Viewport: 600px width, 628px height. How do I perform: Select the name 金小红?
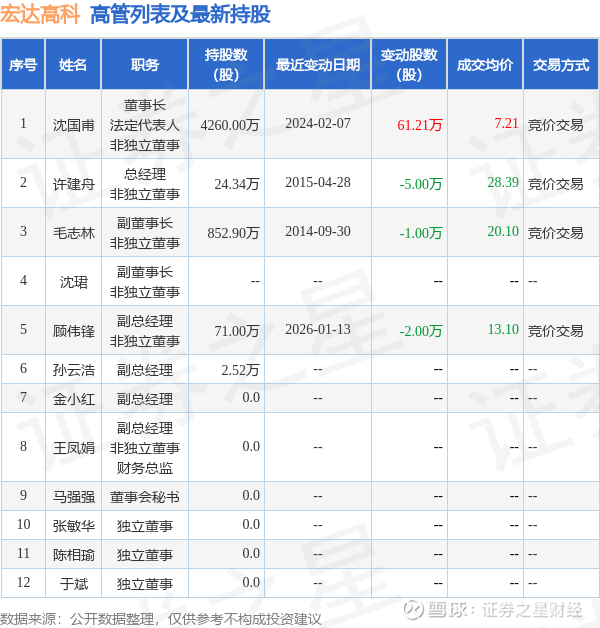click(74, 399)
